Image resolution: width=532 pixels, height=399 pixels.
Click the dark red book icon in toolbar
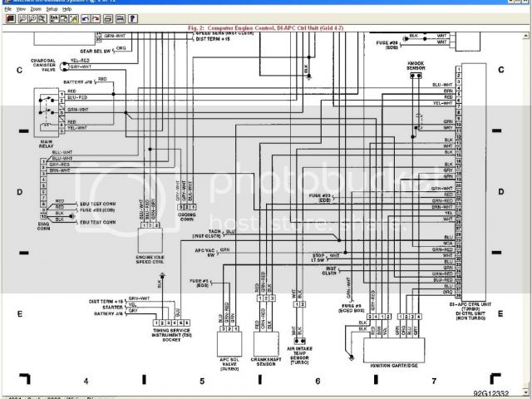point(11,19)
